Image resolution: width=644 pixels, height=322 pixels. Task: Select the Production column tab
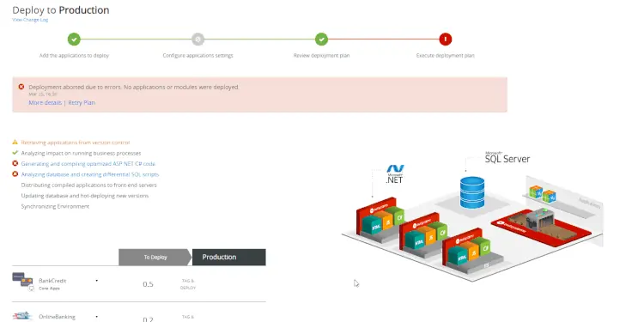(x=228, y=257)
